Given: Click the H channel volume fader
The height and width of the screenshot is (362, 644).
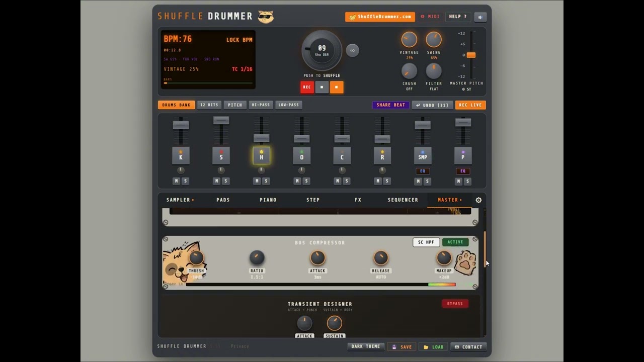Looking at the screenshot, I should point(261,138).
